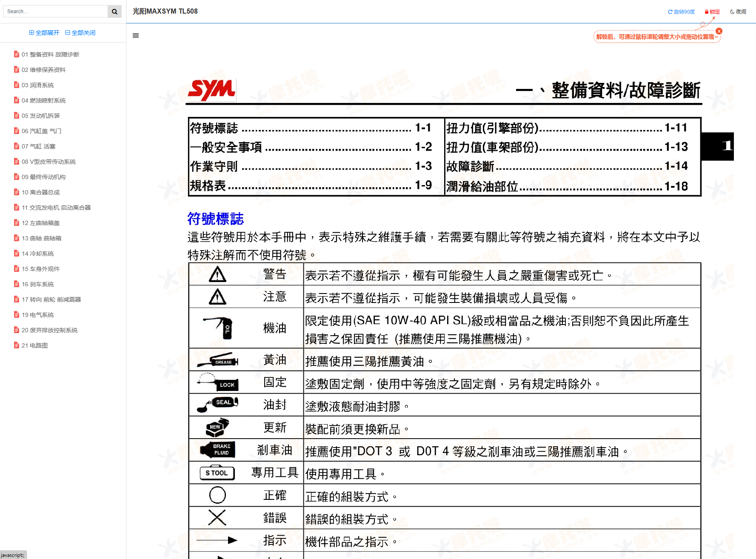Image resolution: width=756 pixels, height=559 pixels.
Task: Click the 注意 caution triangle symbol
Action: coord(217,297)
